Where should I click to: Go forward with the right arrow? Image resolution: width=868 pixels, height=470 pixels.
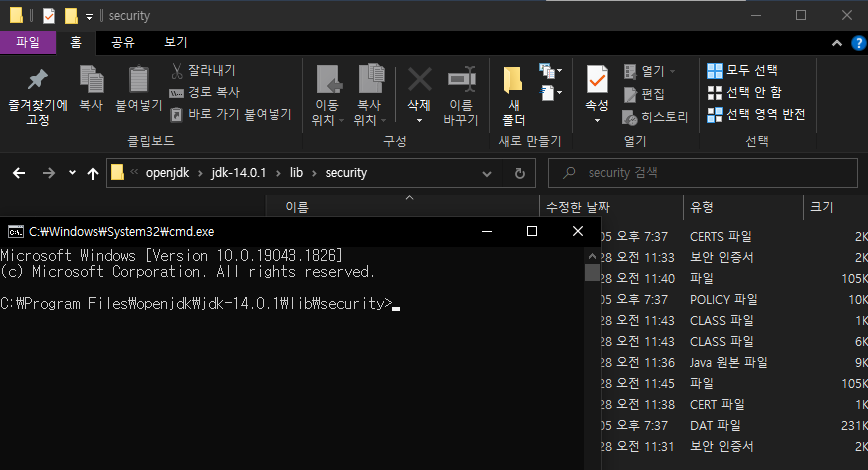pos(49,173)
